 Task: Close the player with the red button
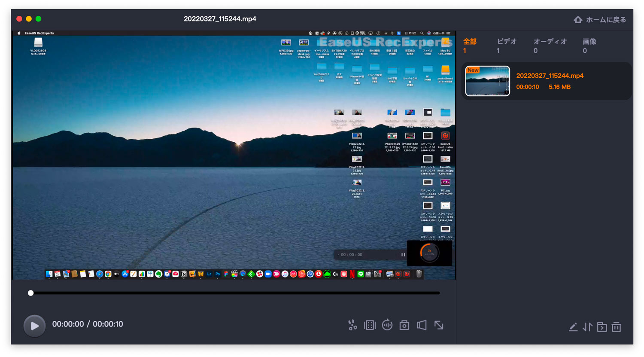[19, 19]
